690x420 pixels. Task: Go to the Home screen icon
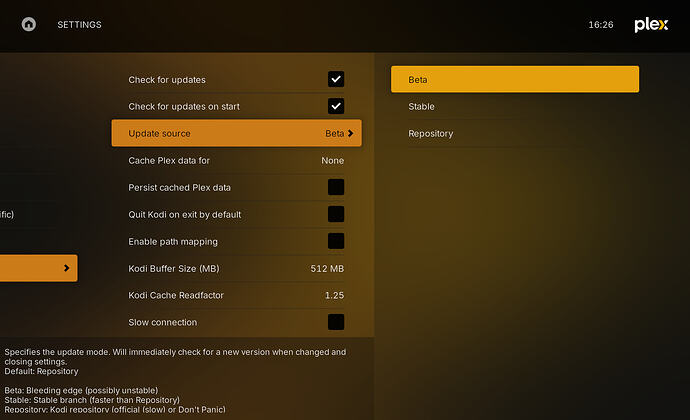coord(29,24)
